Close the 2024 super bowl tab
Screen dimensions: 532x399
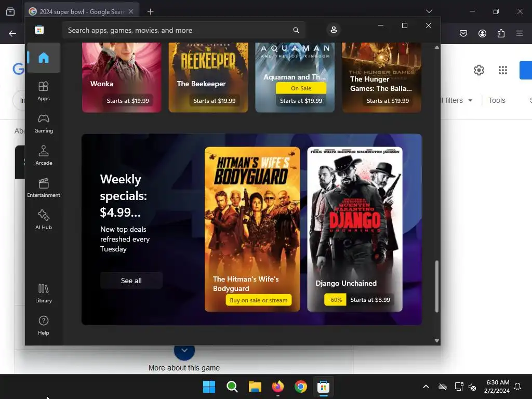click(131, 11)
